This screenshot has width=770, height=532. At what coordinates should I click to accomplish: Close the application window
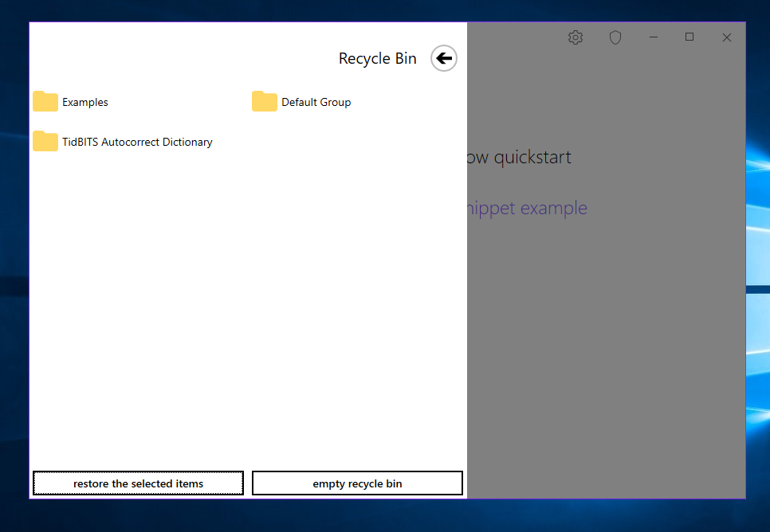727,37
